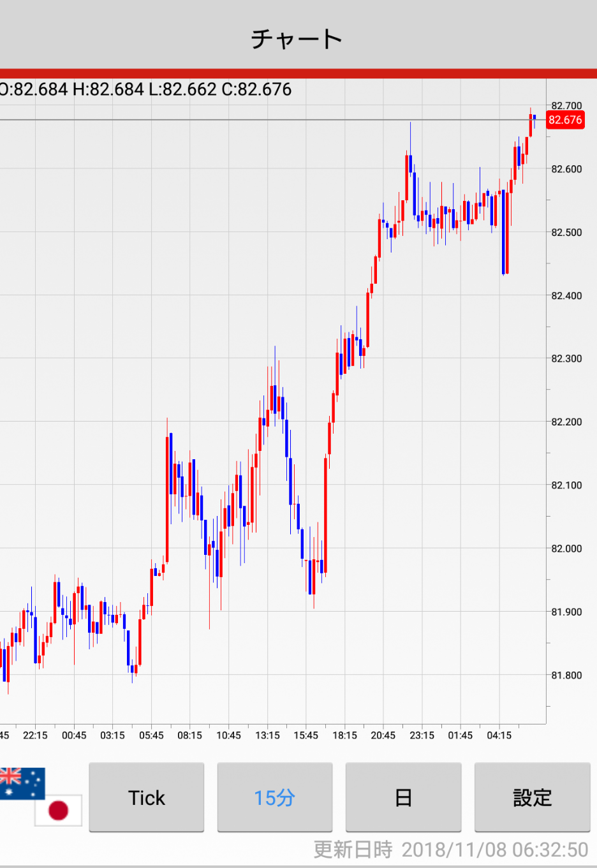Viewport: 597px width, 868px height.
Task: Click the OHLC values readout line
Action: tap(145, 89)
